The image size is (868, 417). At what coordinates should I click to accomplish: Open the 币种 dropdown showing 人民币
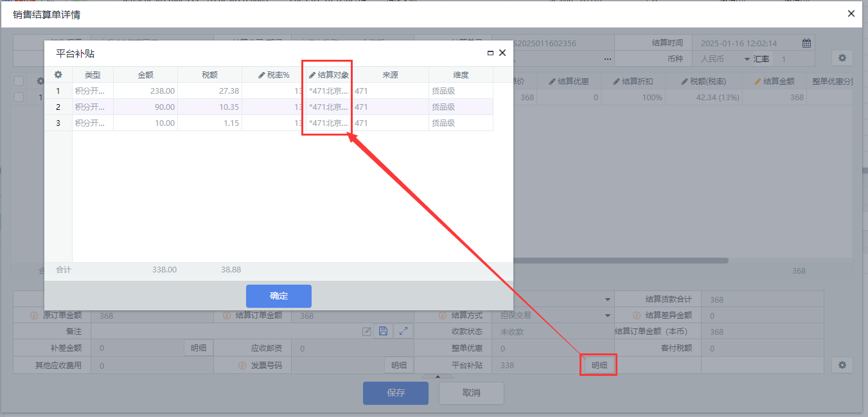tap(747, 59)
